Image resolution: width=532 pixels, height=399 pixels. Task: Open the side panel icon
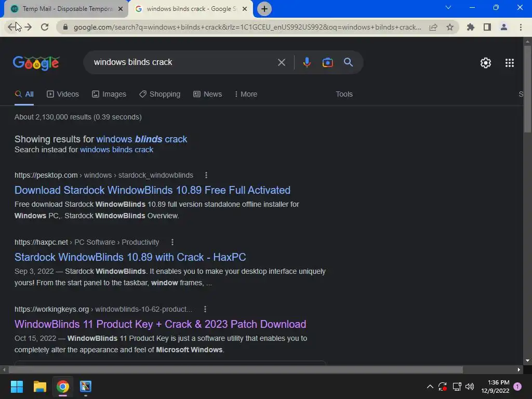[x=487, y=27]
